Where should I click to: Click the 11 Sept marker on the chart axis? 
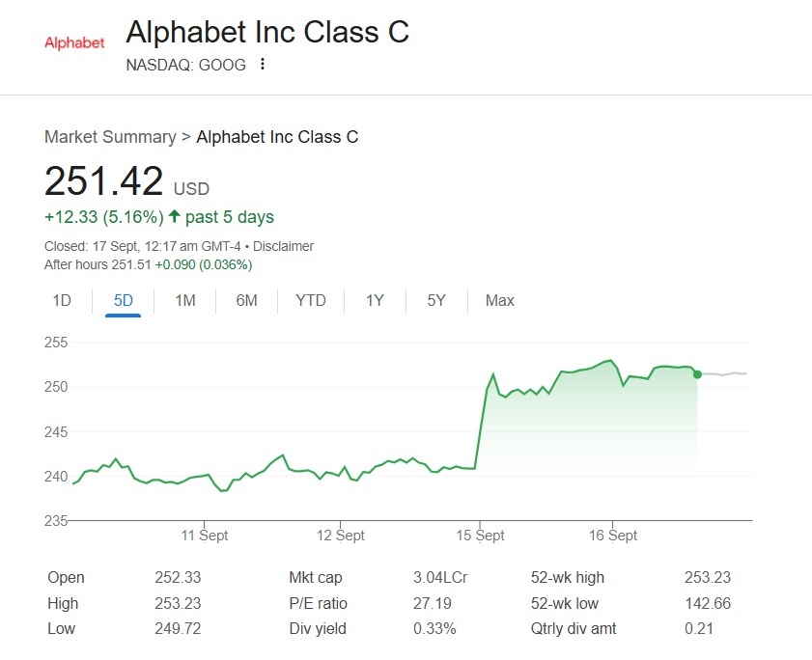pos(204,536)
